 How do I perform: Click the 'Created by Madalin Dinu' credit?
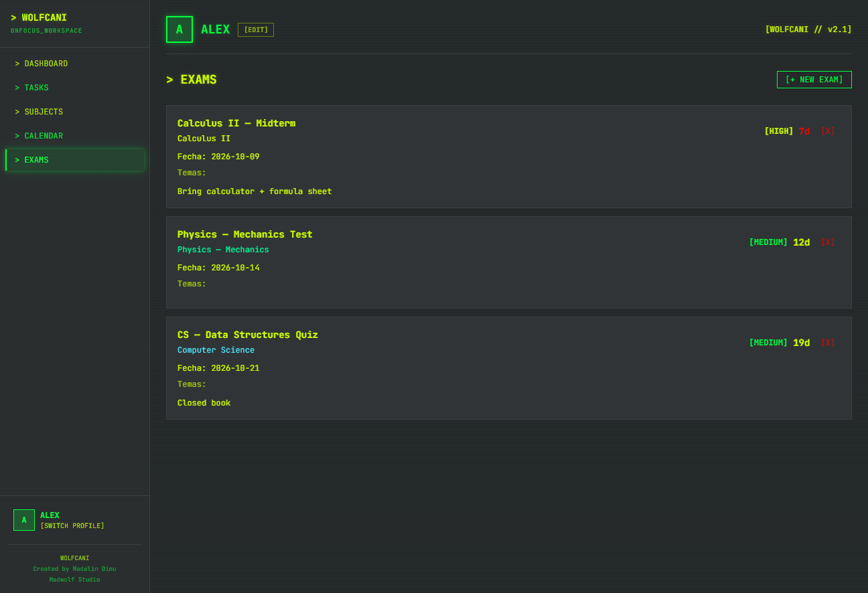click(x=75, y=569)
